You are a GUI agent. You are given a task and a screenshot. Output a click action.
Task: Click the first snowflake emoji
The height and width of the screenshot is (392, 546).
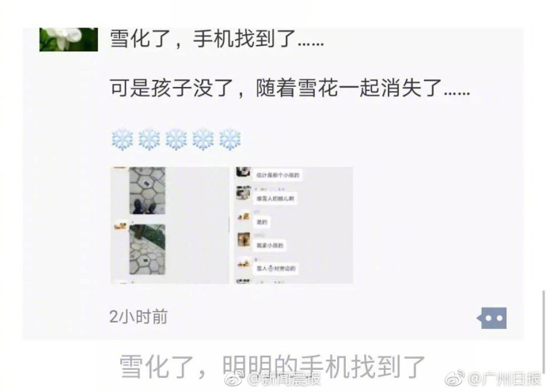coord(122,139)
